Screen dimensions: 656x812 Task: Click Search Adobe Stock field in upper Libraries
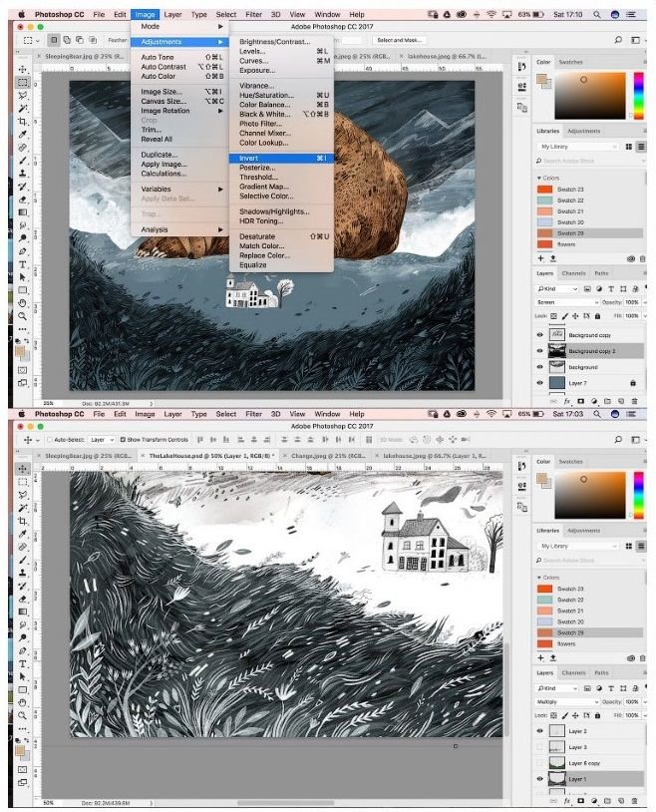[590, 161]
